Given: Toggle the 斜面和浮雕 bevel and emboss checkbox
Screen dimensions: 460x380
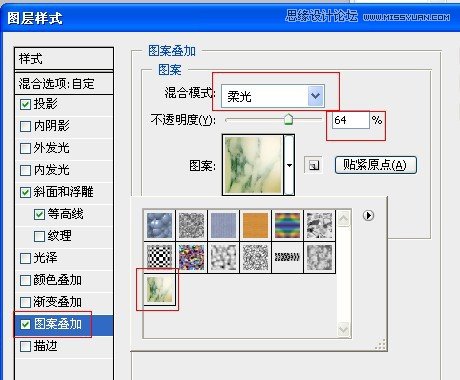Looking at the screenshot, I should point(25,192).
